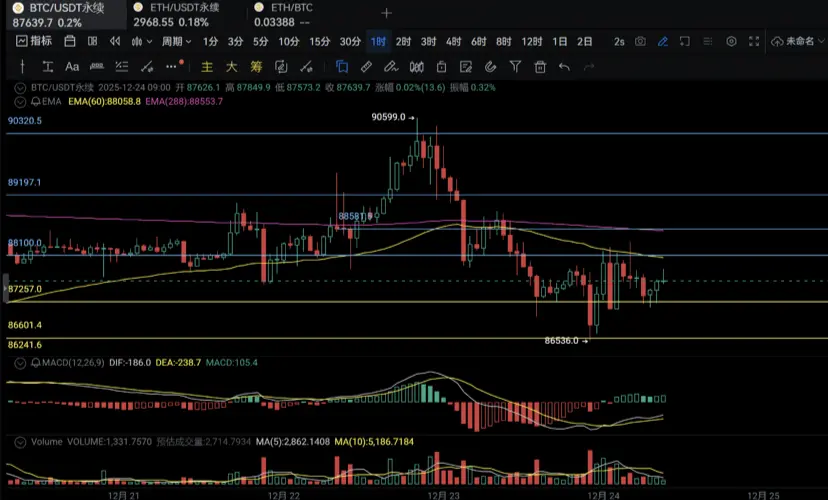Open the candlestick chart type dropdown
Screen dimensions: 828x500
coord(142,41)
